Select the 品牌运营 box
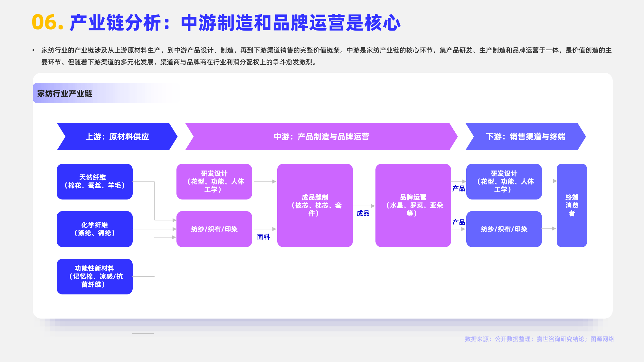Screen dimensions: 644x362 413,205
